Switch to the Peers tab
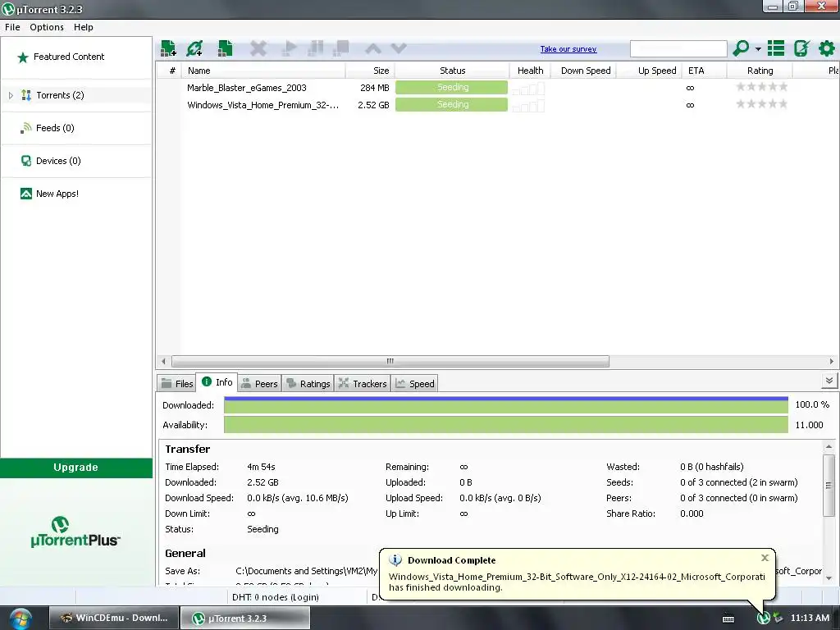Image resolution: width=840 pixels, height=630 pixels. pyautogui.click(x=259, y=384)
